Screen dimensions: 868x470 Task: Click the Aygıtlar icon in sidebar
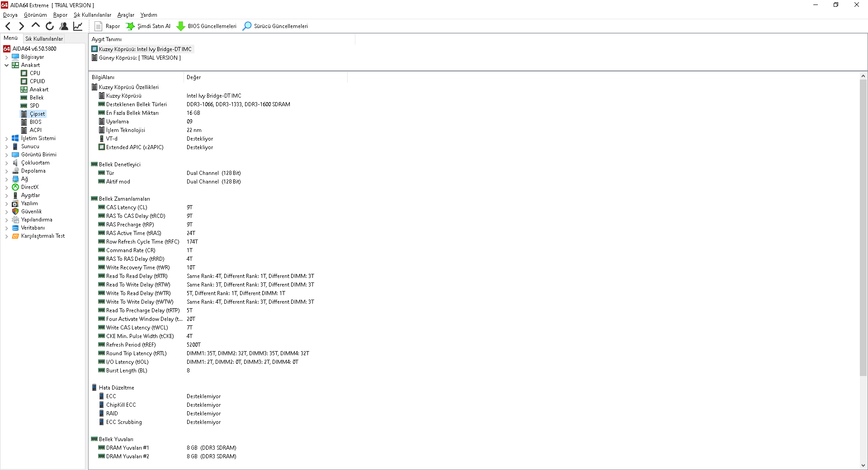pos(15,196)
